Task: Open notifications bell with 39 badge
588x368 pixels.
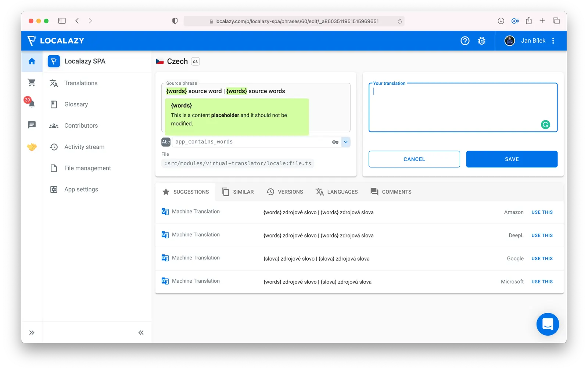Action: (x=30, y=102)
